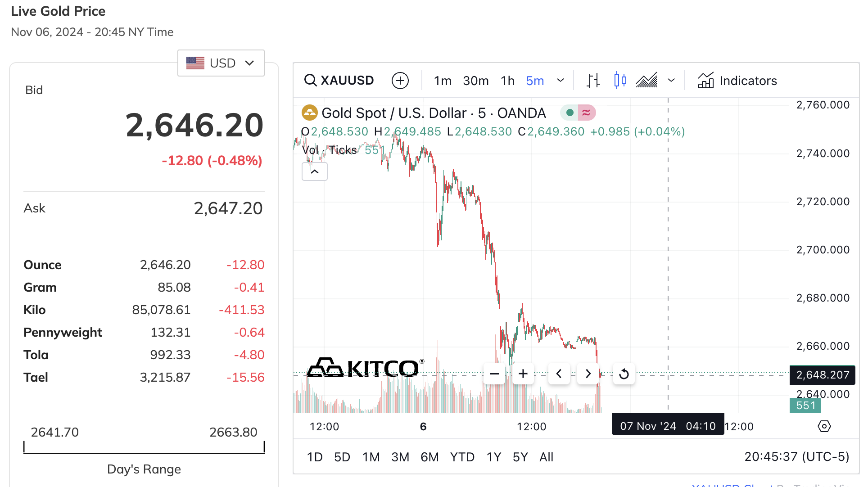The width and height of the screenshot is (868, 487).
Task: Reset the chart view
Action: (x=624, y=374)
